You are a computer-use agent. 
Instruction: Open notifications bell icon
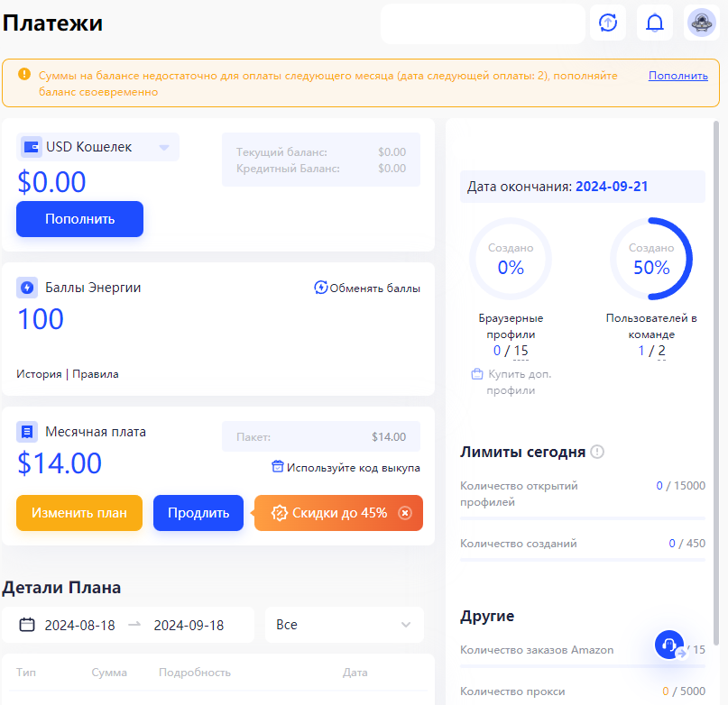[x=655, y=23]
